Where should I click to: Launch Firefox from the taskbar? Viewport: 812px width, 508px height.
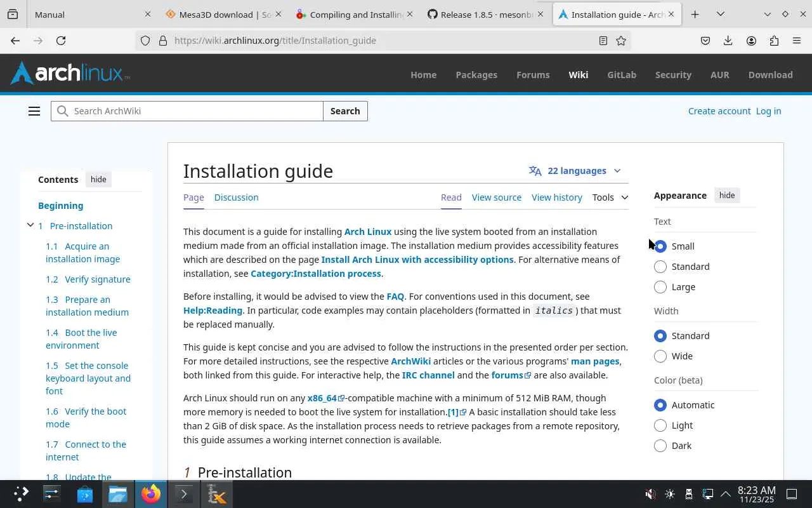point(151,494)
